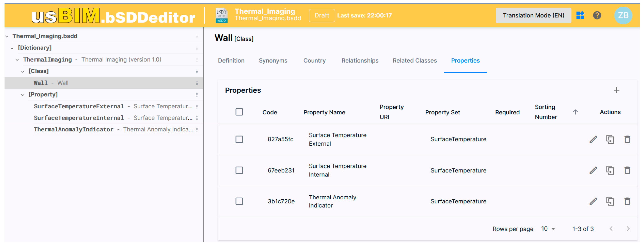Check the select-all header checkbox
Image resolution: width=644 pixels, height=246 pixels.
point(239,112)
